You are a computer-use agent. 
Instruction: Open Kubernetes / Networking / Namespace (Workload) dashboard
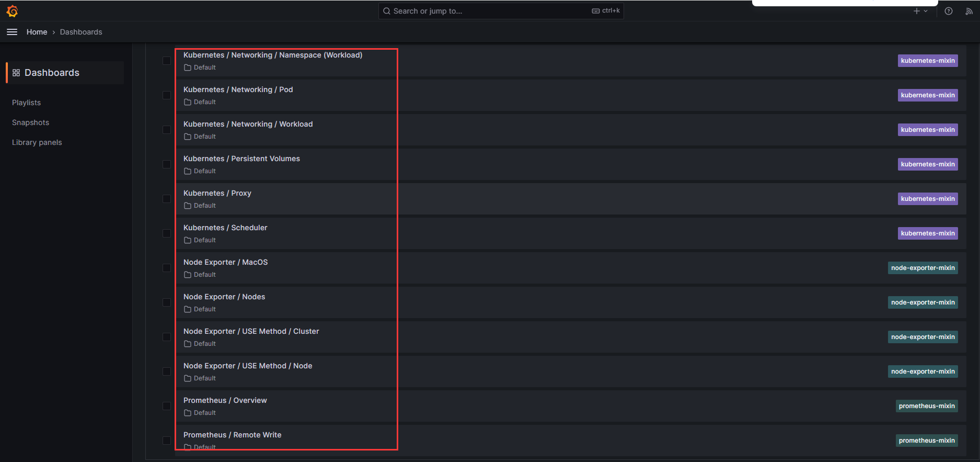273,55
